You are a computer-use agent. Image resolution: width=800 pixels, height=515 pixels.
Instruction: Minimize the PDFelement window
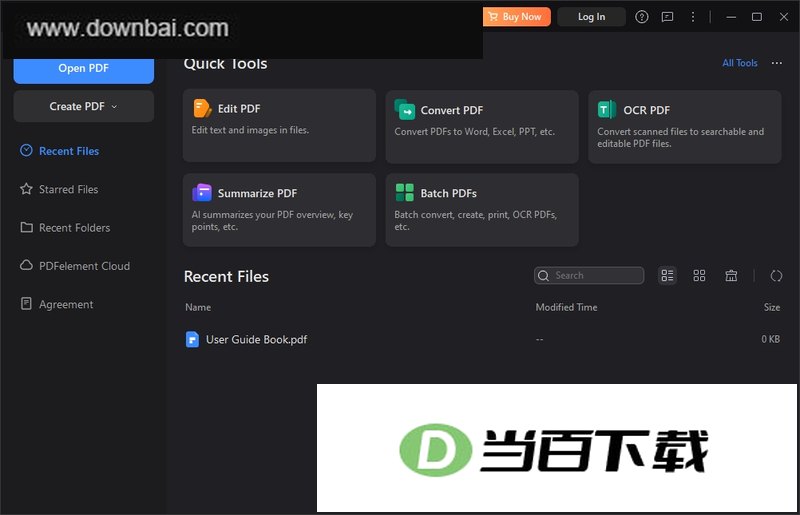tap(731, 17)
